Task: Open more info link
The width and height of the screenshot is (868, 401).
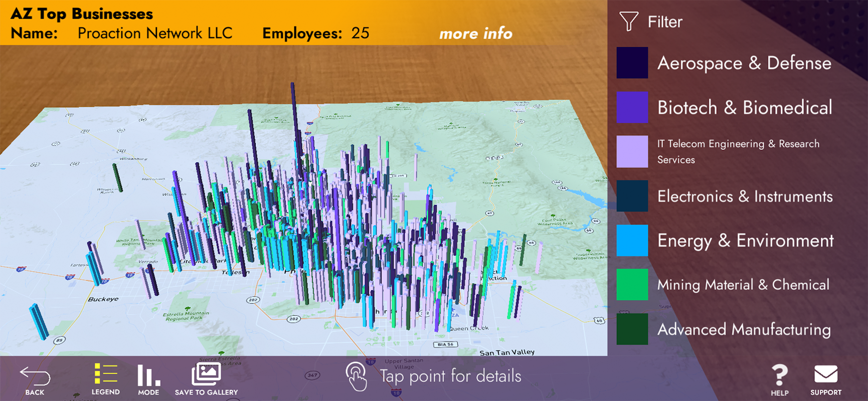Action: [x=475, y=34]
